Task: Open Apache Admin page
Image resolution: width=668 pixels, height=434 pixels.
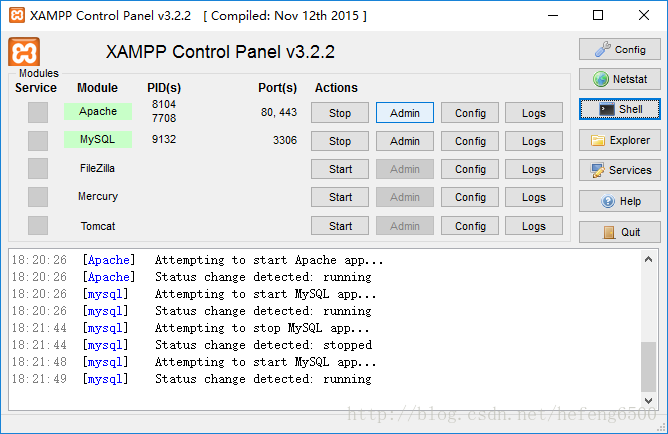Action: tap(405, 113)
